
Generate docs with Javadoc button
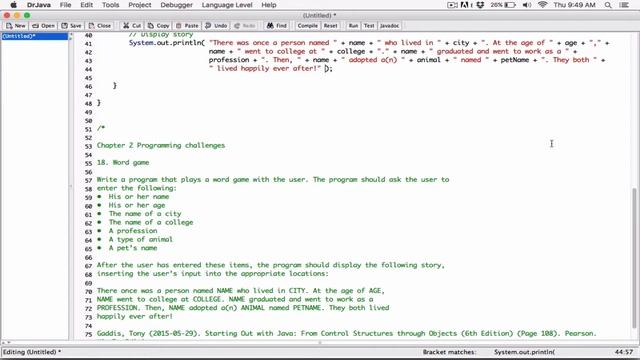coord(389,26)
